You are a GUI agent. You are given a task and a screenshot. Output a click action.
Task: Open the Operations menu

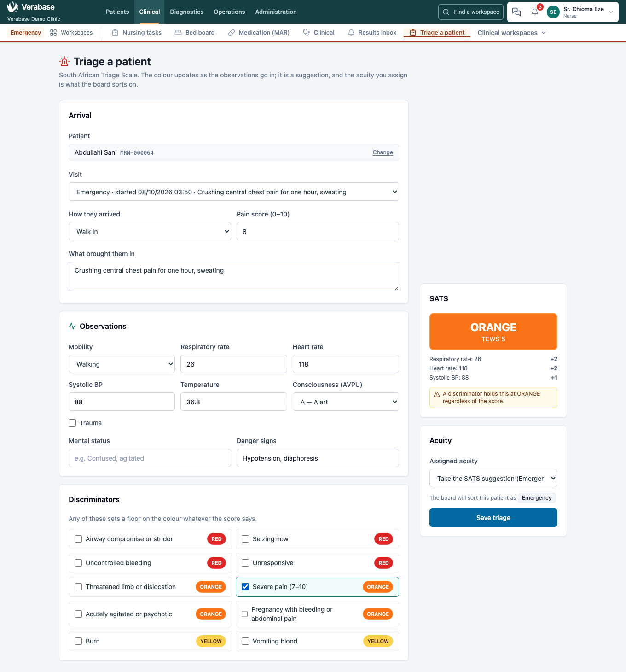pyautogui.click(x=229, y=12)
